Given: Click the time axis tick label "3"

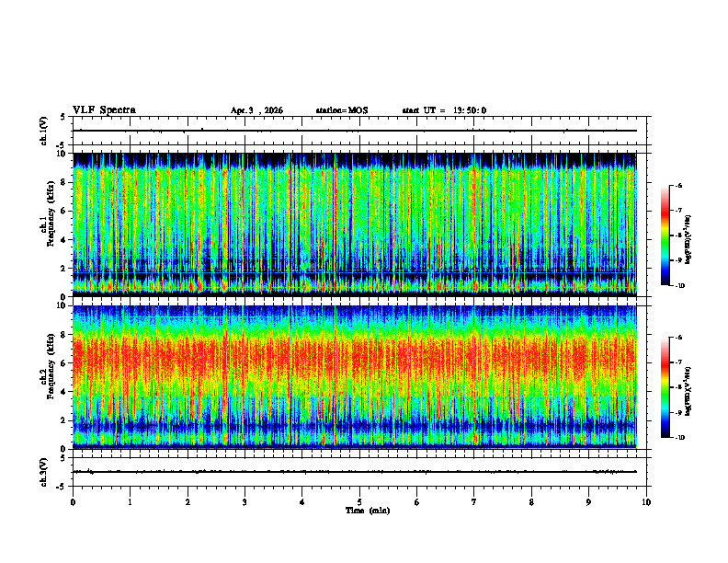Looking at the screenshot, I should click(245, 502).
